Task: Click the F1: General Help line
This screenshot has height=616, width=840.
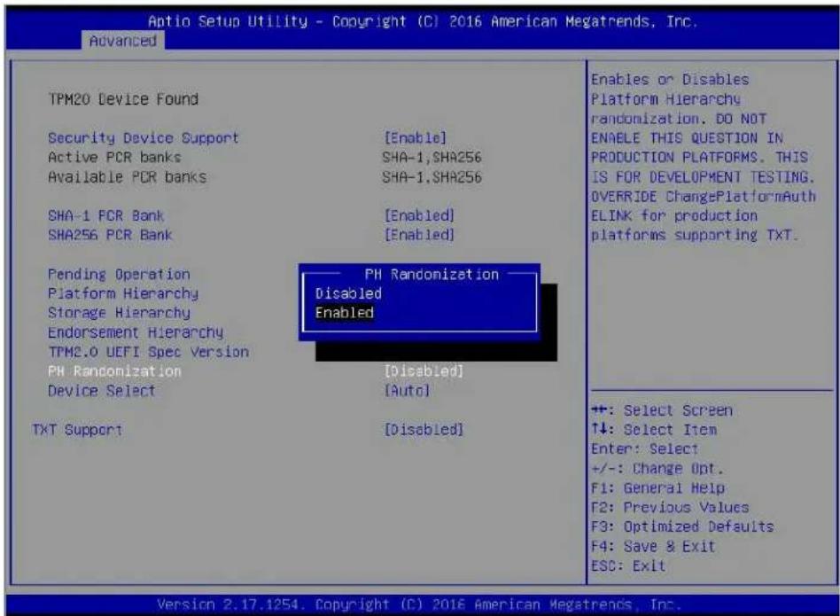Action: (658, 488)
